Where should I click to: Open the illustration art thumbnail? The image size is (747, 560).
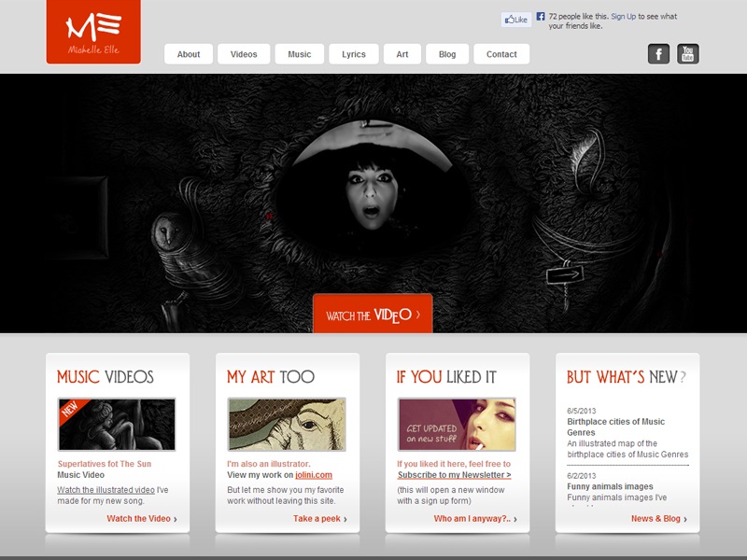click(287, 425)
